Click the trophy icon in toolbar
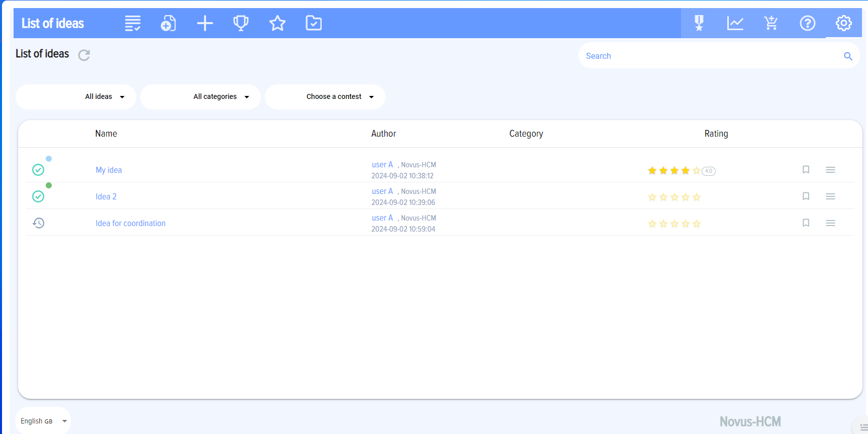The width and height of the screenshot is (868, 434). coord(241,23)
